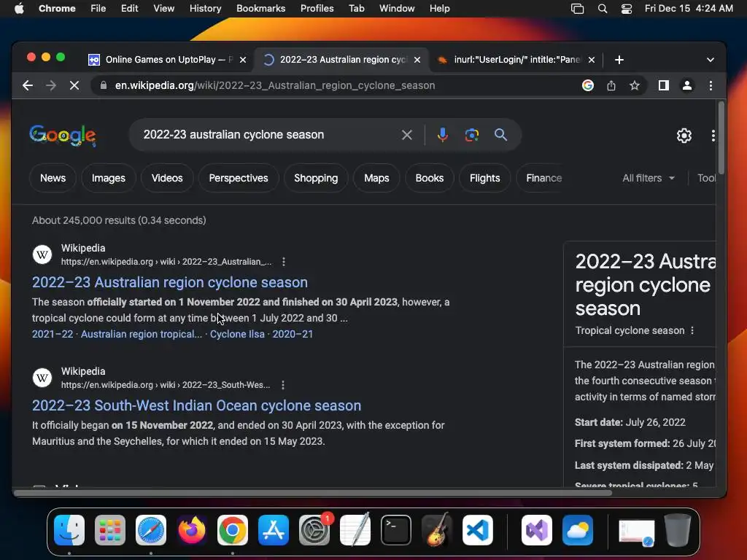Open macOS Control Center in menu bar
The height and width of the screenshot is (560, 747).
[x=627, y=9]
